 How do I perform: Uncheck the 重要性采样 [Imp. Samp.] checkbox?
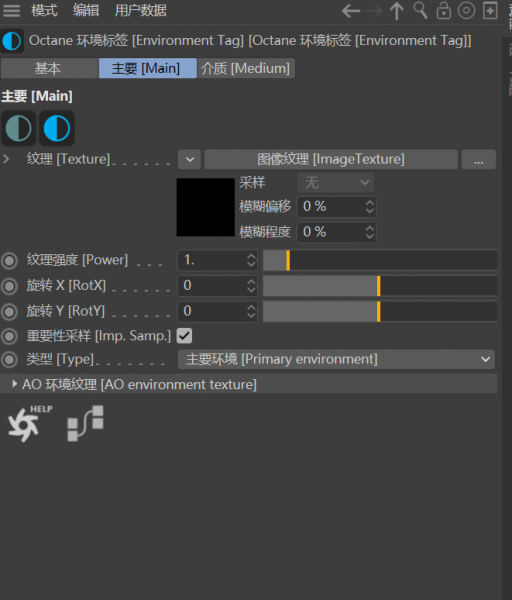coord(184,336)
